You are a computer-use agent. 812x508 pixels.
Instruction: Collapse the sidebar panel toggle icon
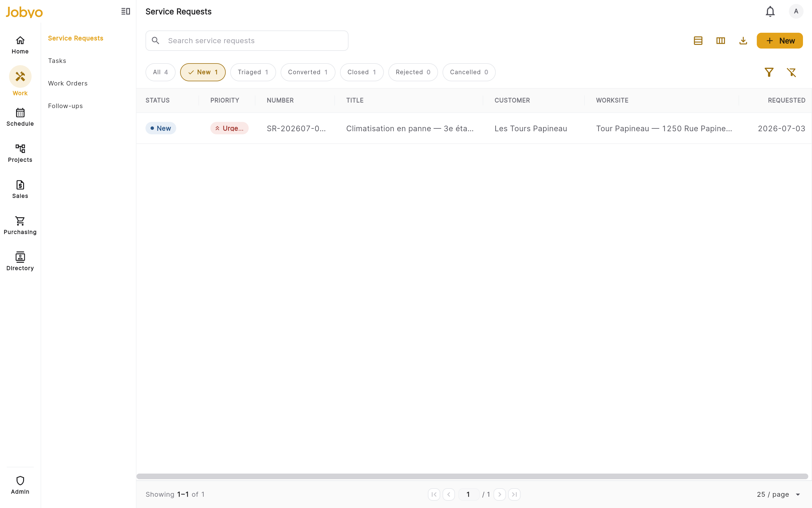(x=125, y=11)
